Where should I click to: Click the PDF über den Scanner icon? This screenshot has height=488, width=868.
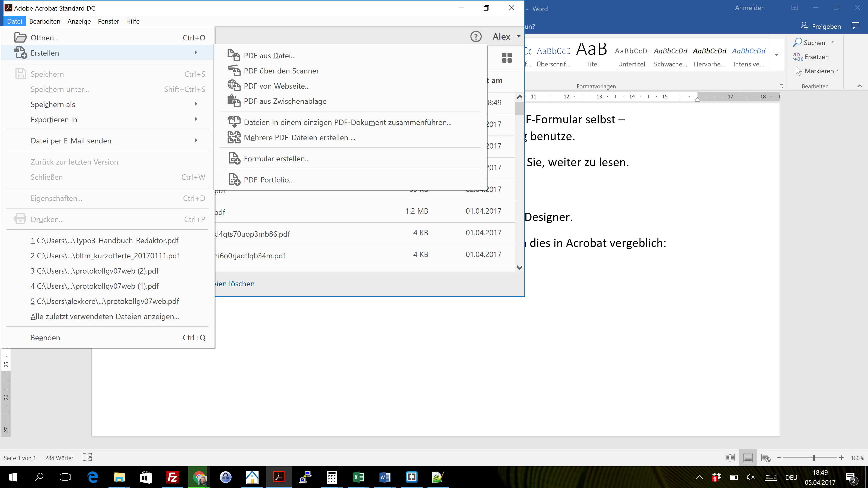click(234, 70)
